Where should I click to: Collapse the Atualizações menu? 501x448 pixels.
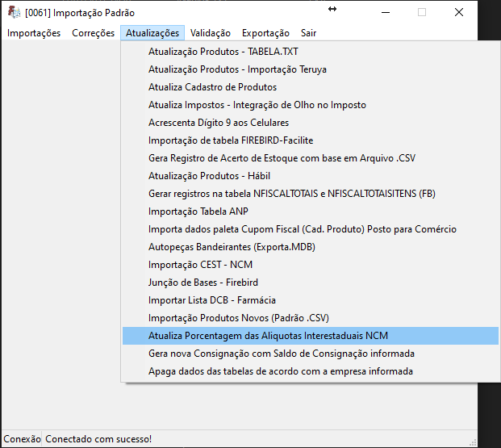[x=152, y=33]
